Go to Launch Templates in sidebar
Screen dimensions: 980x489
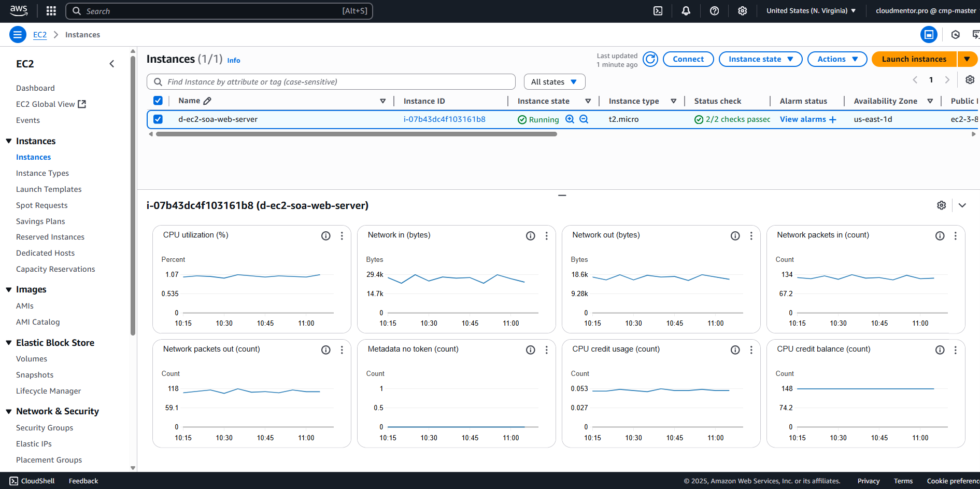(x=49, y=189)
